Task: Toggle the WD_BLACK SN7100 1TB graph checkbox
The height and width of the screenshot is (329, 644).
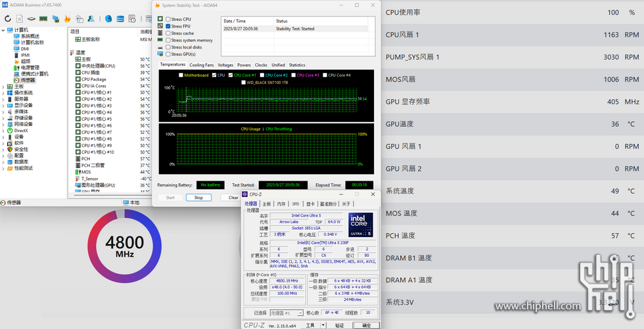Action: (x=244, y=83)
